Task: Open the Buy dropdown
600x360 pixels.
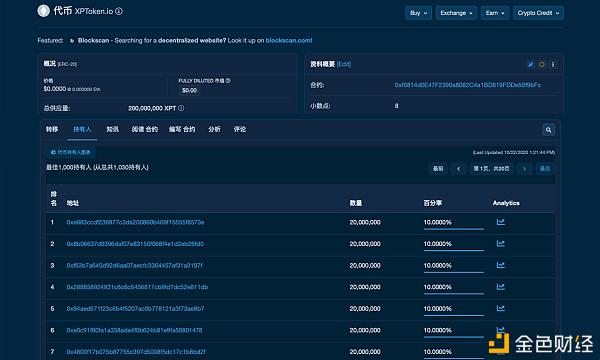Action: click(419, 13)
